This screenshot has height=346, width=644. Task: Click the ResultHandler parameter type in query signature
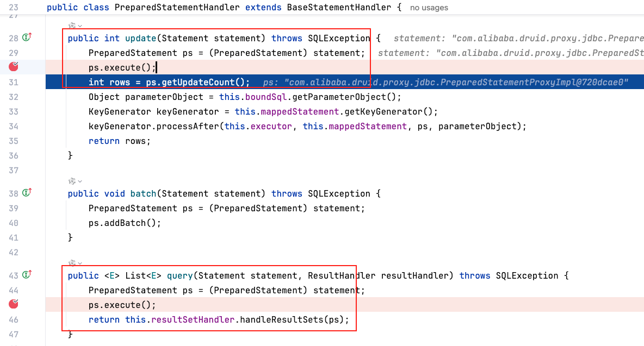pos(342,275)
